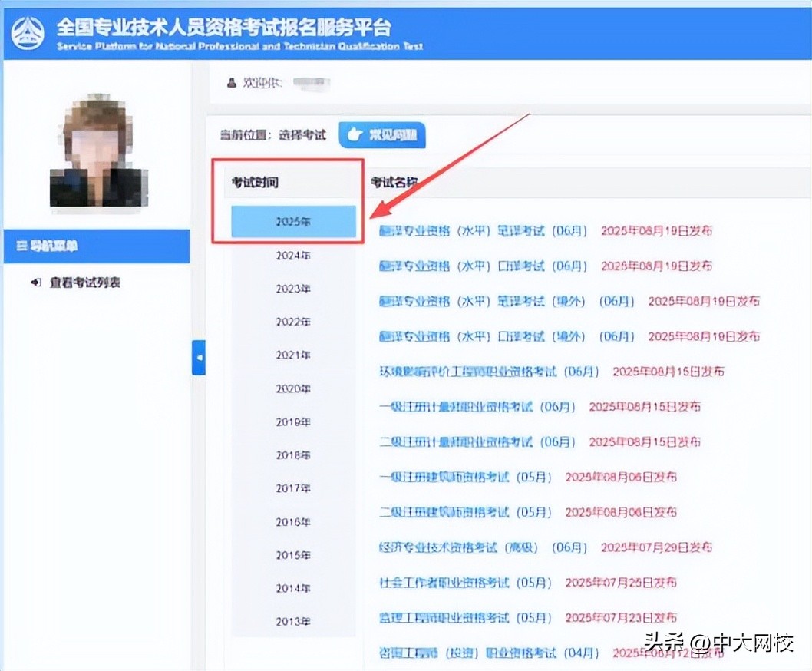This screenshot has width=812, height=671.
Task: Collapse the sidebar using the blue arrow tab
Action: (x=200, y=358)
